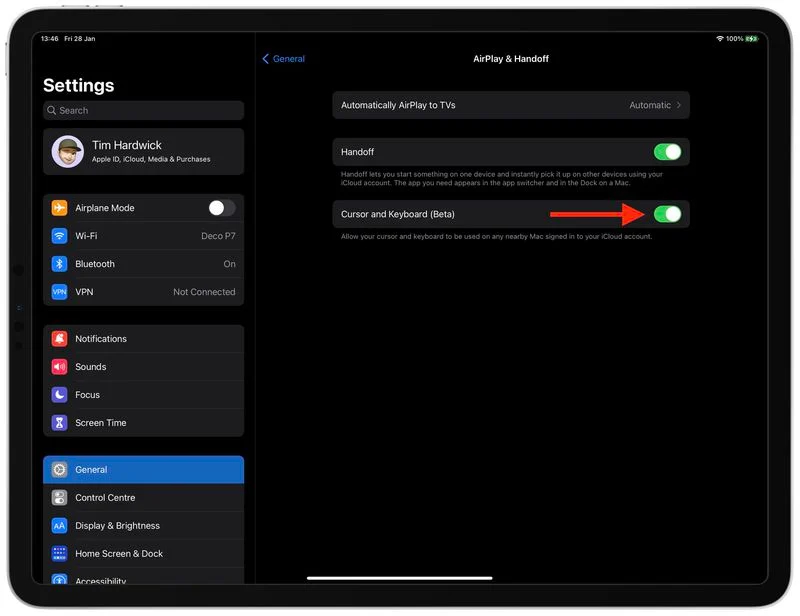The width and height of the screenshot is (800, 616).
Task: Tap the battery status icon
Action: pyautogui.click(x=752, y=39)
